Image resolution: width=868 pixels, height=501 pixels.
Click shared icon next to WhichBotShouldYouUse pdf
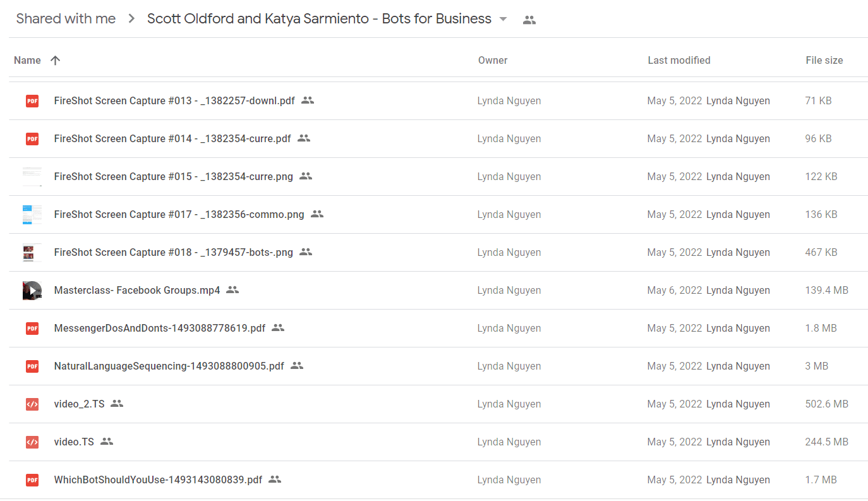click(275, 479)
